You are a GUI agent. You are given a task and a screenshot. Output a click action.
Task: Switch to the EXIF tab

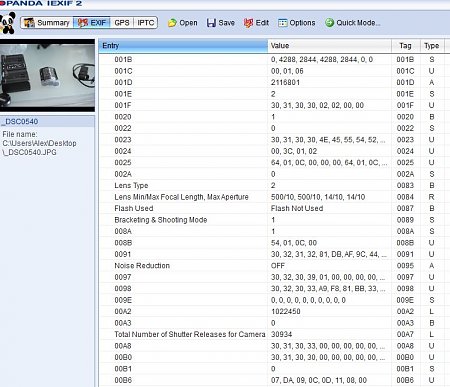point(92,23)
